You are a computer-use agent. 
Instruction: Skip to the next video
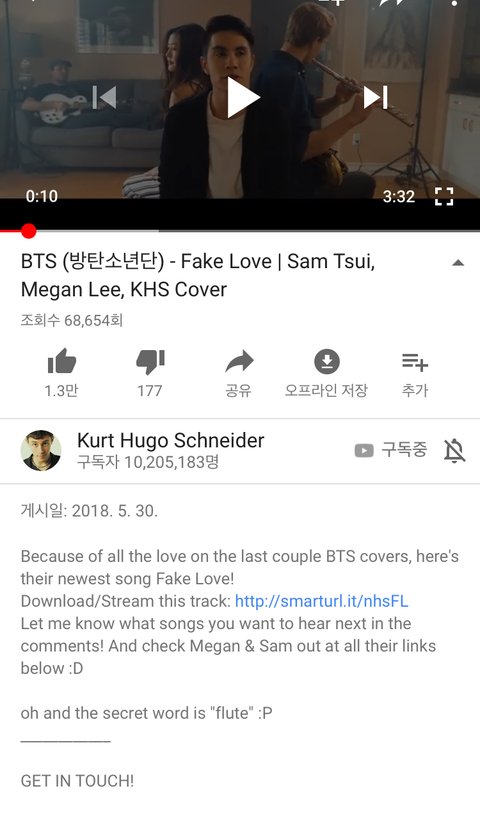click(376, 97)
